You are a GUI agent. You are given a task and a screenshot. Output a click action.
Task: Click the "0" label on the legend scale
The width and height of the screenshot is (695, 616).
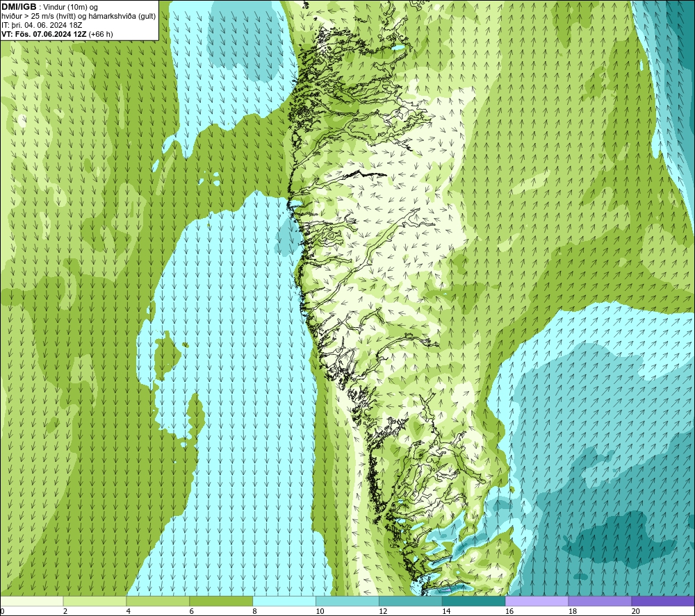pos(2,611)
